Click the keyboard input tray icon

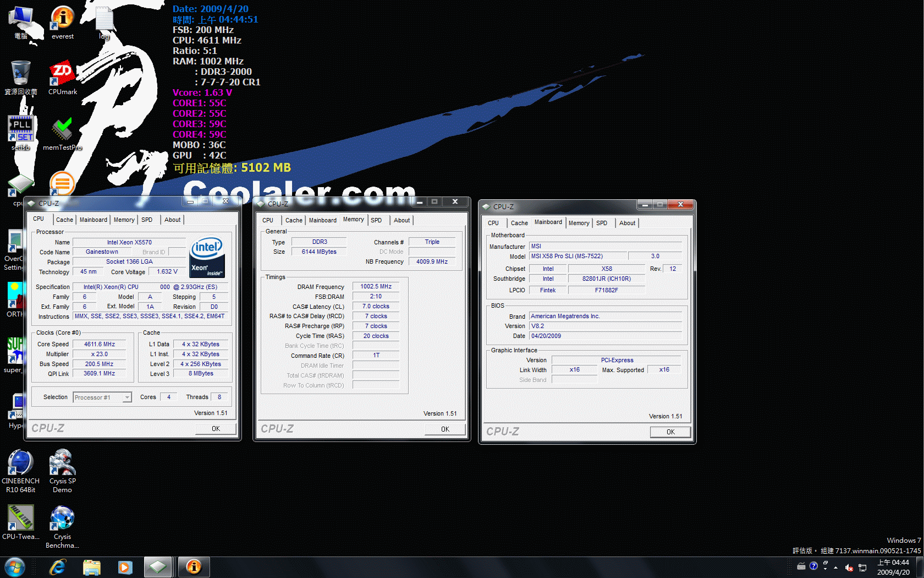(801, 566)
